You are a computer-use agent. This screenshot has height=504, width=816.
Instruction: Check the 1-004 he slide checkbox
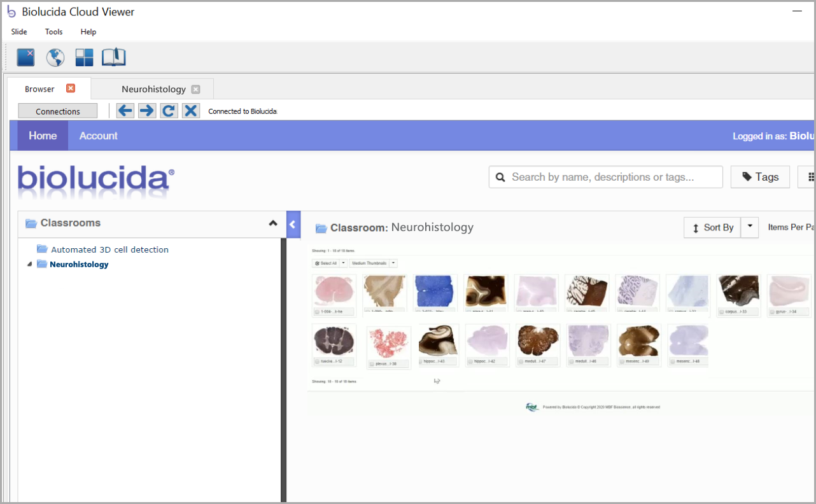(318, 312)
